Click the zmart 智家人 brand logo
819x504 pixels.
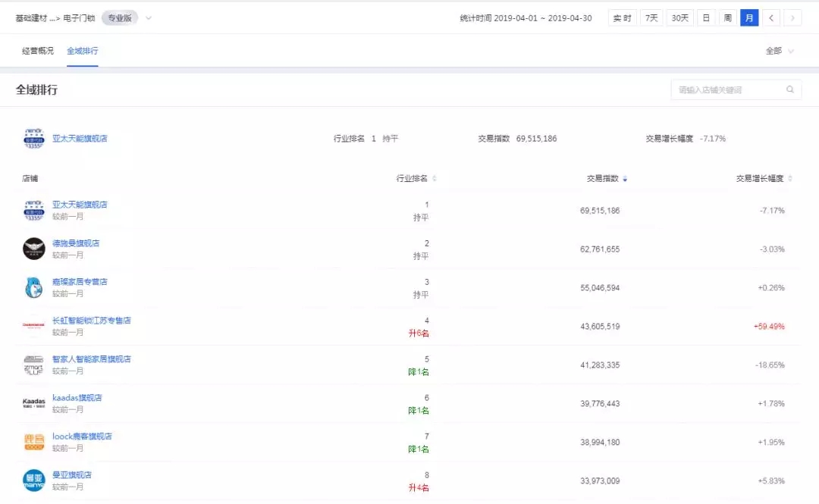pos(33,365)
